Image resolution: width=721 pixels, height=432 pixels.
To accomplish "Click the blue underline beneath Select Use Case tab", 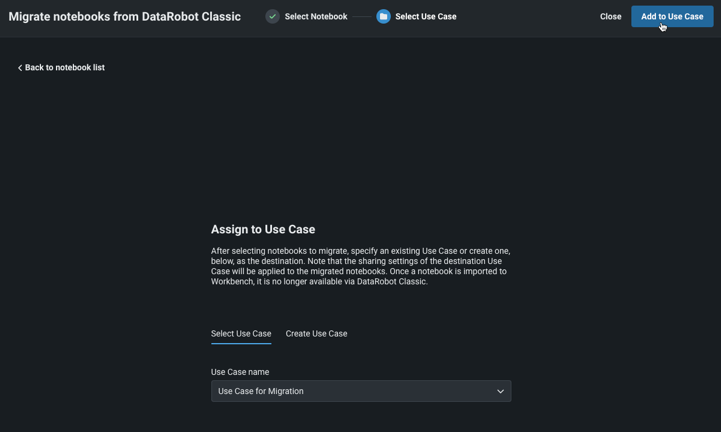I will tap(241, 343).
